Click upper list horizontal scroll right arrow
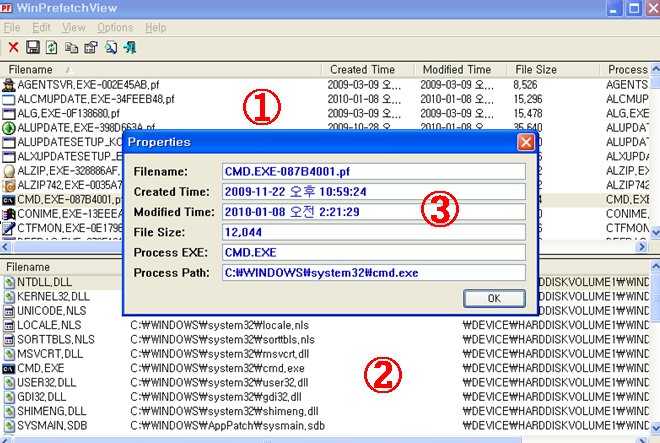Image resolution: width=660 pixels, height=443 pixels. [x=642, y=246]
